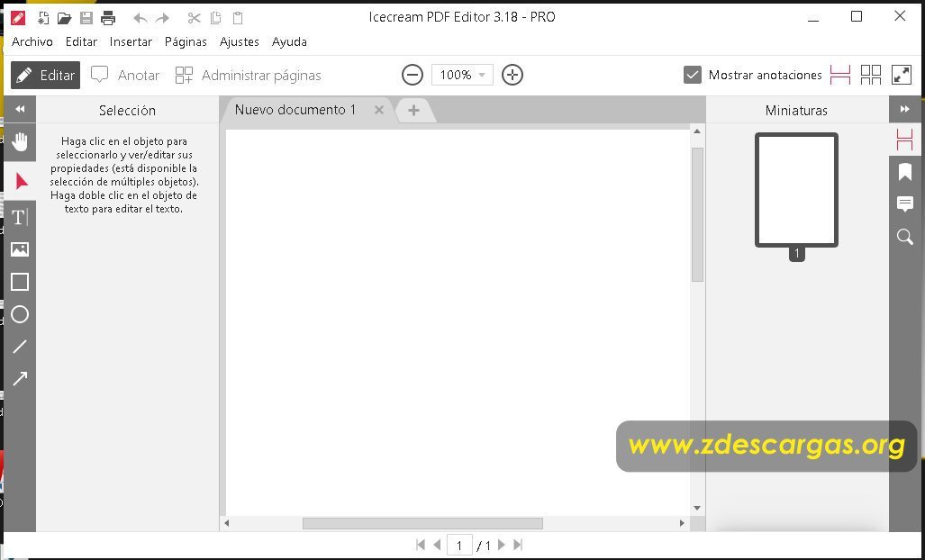
Task: Click the scroll right arrow of document
Action: tap(682, 523)
